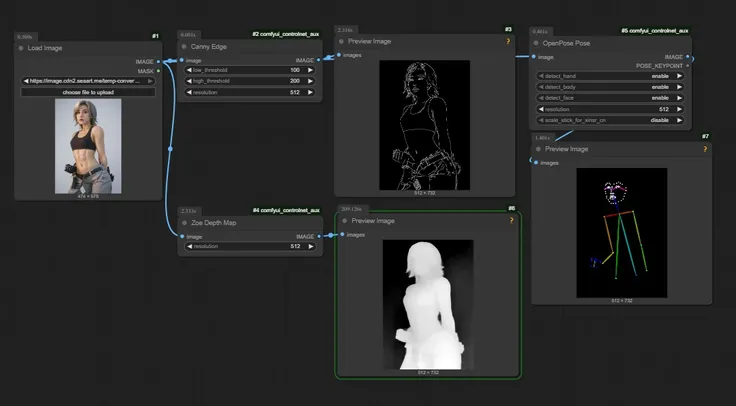Increase Zoe Depth Map resolution arrow
This screenshot has width=736, height=406.
click(310, 246)
